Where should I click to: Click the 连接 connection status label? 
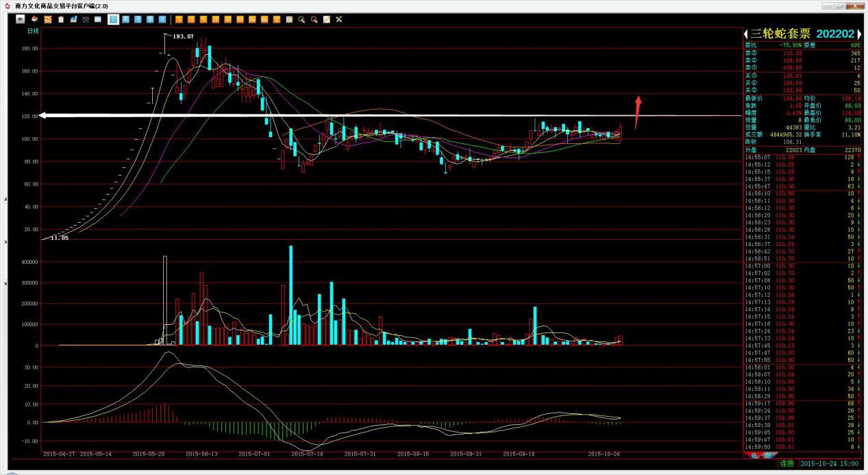786,464
